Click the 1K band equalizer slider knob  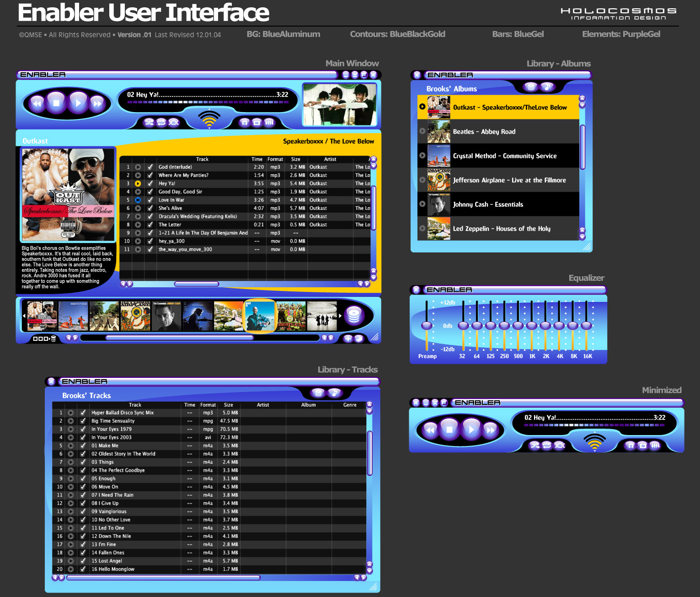pyautogui.click(x=532, y=325)
